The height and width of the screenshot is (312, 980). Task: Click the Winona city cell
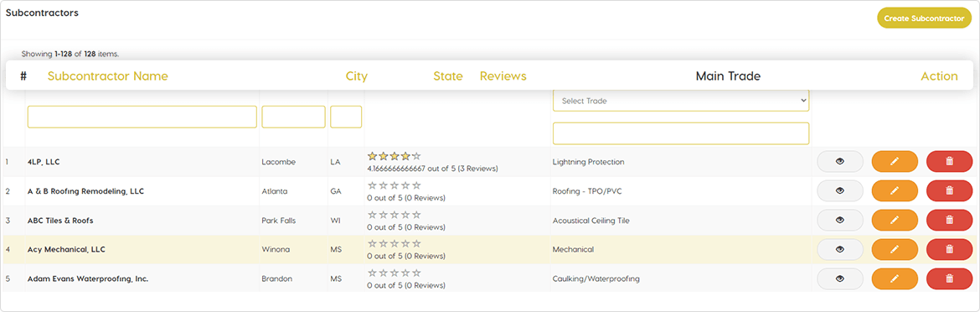click(276, 249)
